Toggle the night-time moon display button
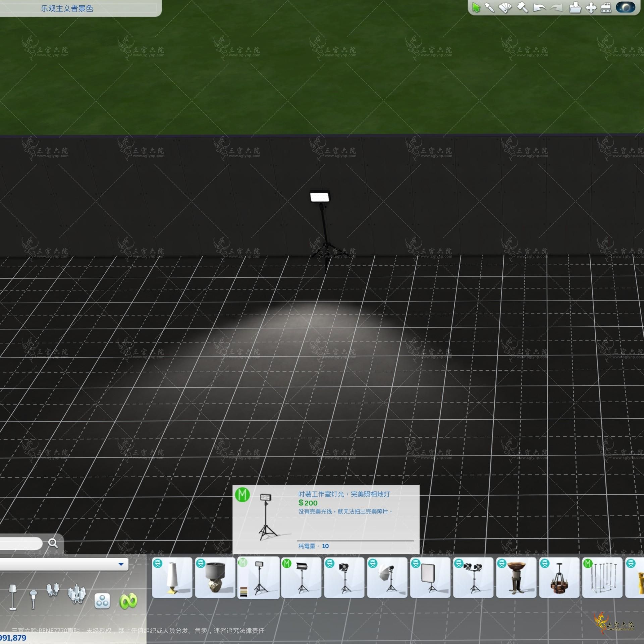The image size is (644, 644). [x=625, y=7]
